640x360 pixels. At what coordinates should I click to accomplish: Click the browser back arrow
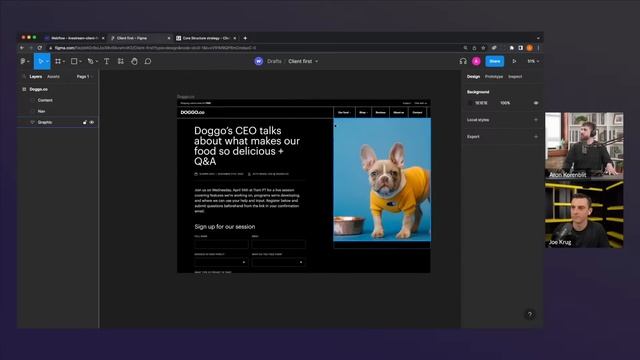[x=22, y=48]
